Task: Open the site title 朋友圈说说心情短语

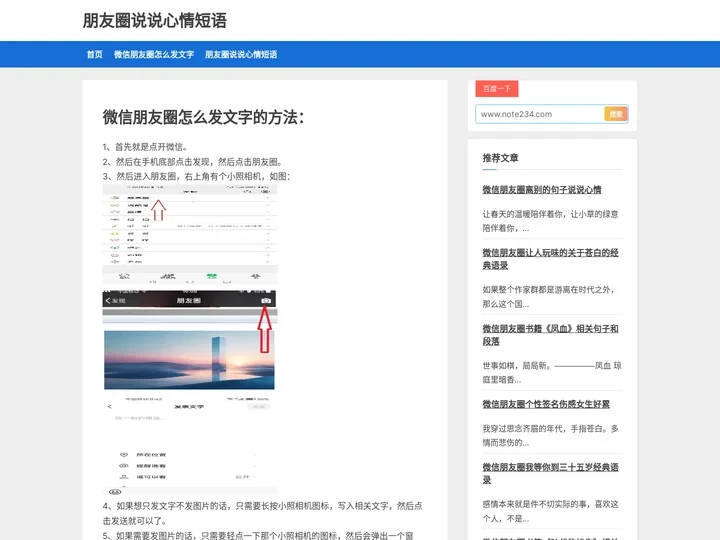Action: (x=154, y=21)
